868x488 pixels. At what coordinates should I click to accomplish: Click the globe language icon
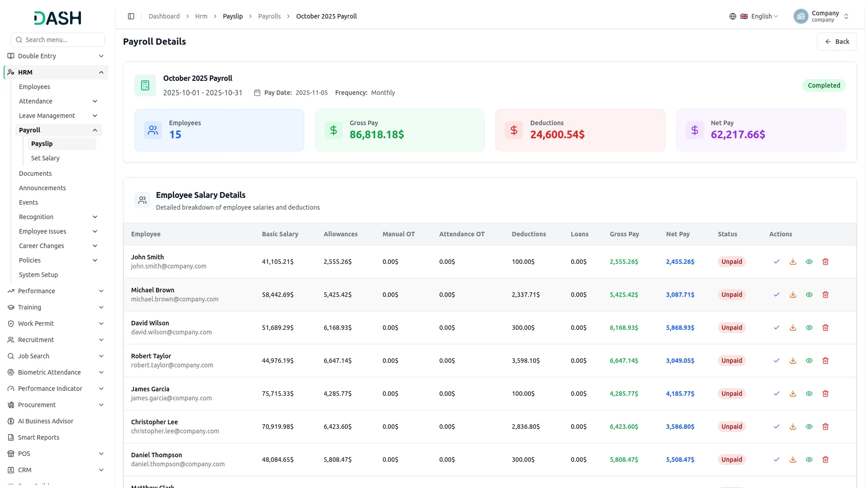point(732,16)
